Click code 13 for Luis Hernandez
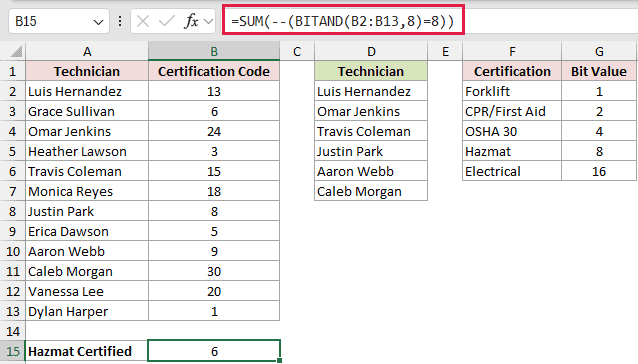The width and height of the screenshot is (638, 364). 214,91
